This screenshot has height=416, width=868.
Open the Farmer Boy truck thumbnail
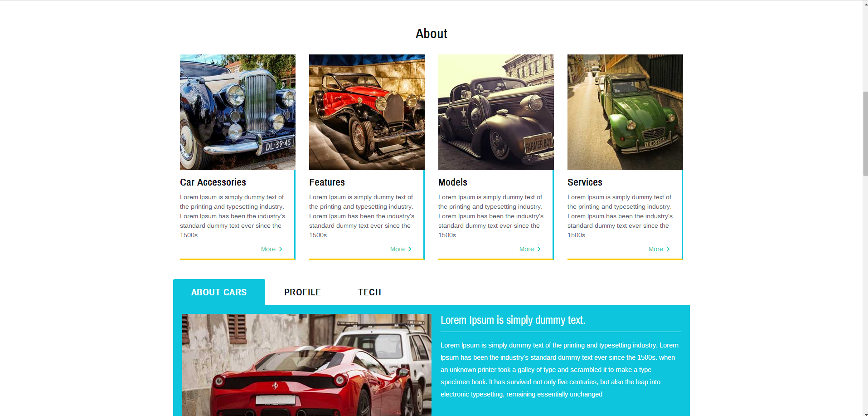coord(496,112)
